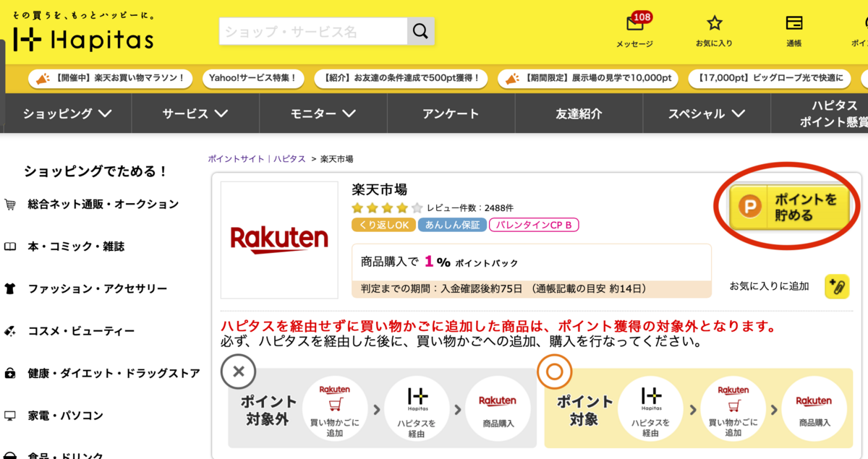The image size is (868, 459).
Task: Open messages envelope icon
Action: tap(634, 24)
